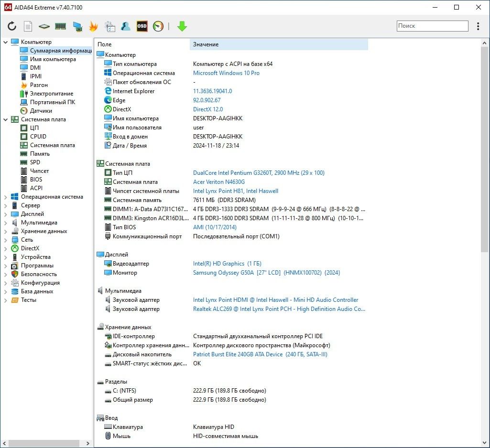Open the Report page icon
The width and height of the screenshot is (490, 448).
(28, 26)
